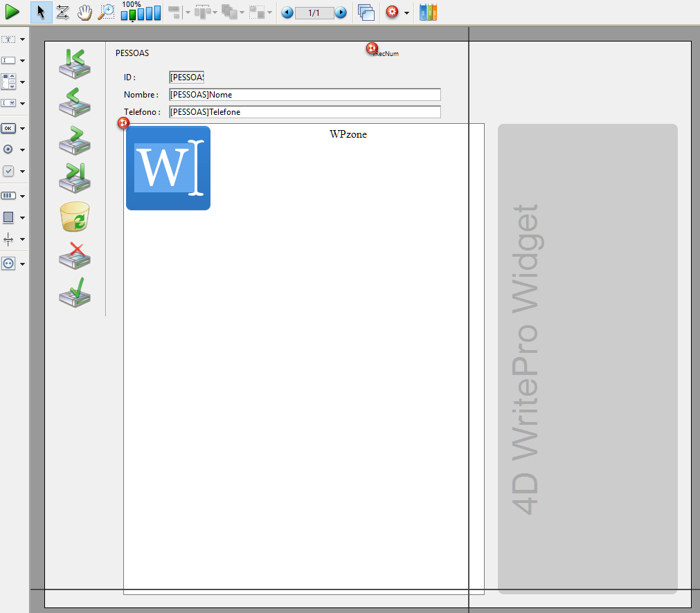The height and width of the screenshot is (613, 700).
Task: Select the arrow selection tool
Action: point(41,12)
